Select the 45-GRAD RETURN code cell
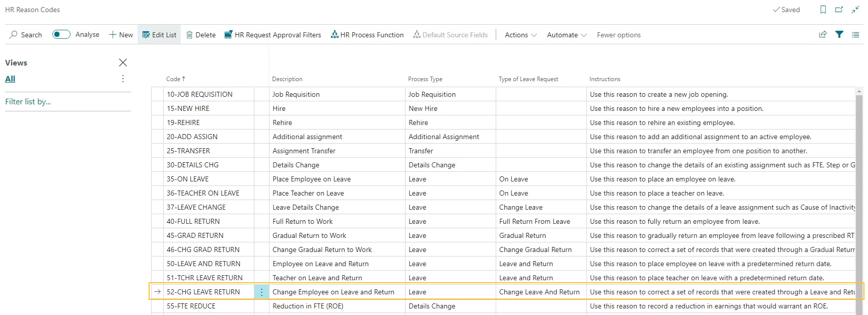 click(x=209, y=235)
